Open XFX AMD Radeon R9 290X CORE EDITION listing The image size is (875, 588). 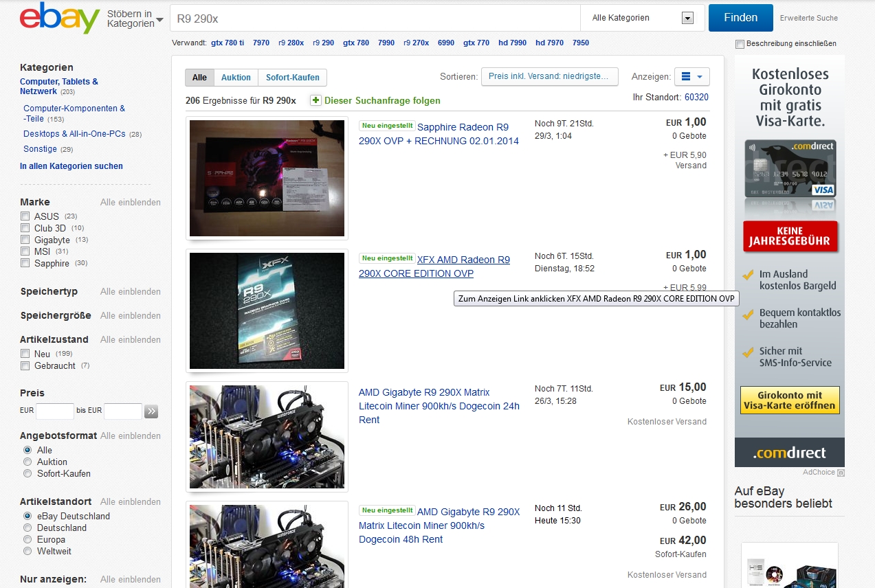coord(434,267)
